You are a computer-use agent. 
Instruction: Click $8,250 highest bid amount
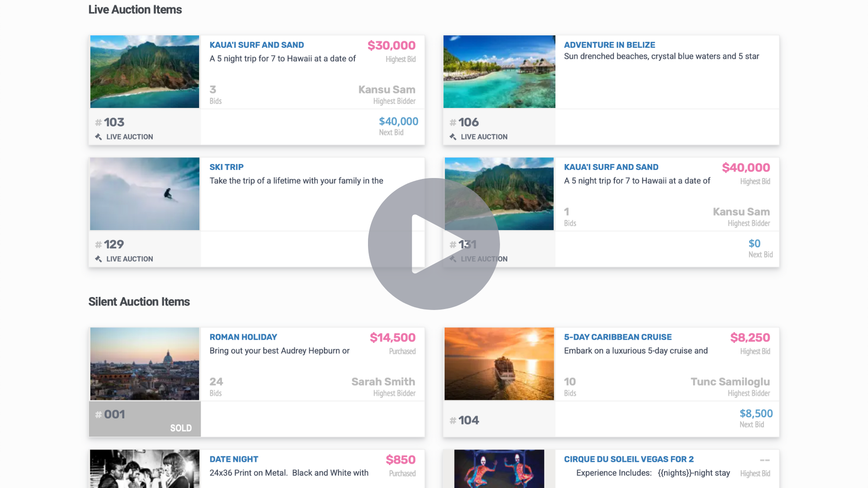tap(750, 337)
